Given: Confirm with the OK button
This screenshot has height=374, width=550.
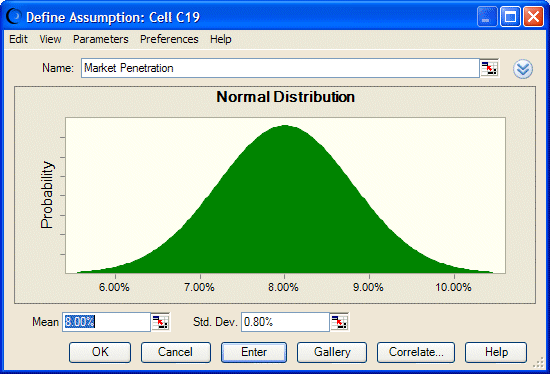Looking at the screenshot, I should 100,352.
